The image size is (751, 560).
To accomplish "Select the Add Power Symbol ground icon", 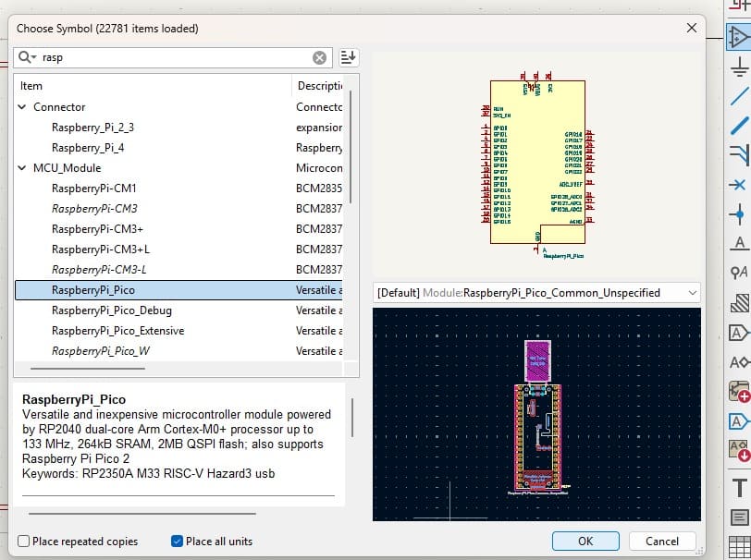I will click(739, 67).
